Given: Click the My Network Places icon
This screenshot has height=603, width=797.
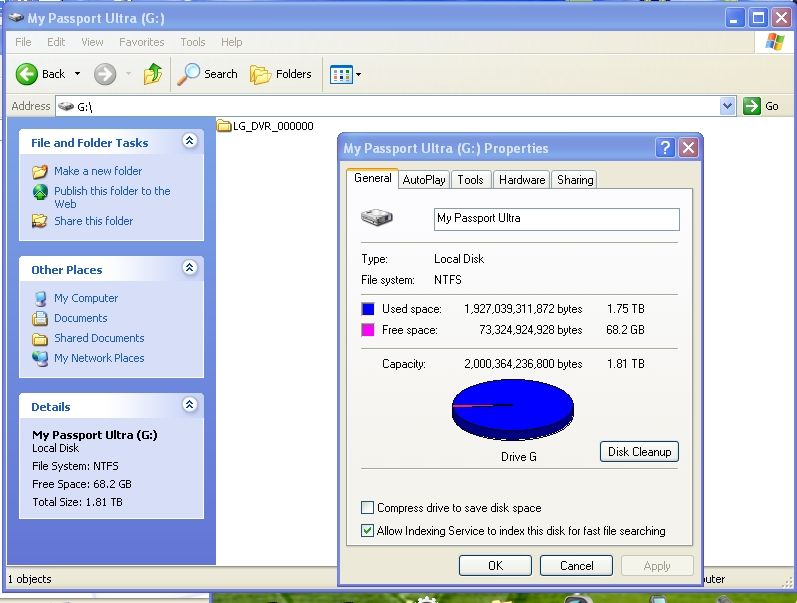Looking at the screenshot, I should click(x=40, y=358).
